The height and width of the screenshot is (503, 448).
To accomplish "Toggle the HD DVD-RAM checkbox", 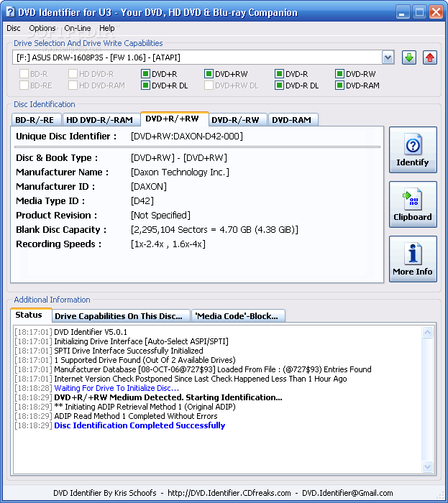I will [x=73, y=86].
